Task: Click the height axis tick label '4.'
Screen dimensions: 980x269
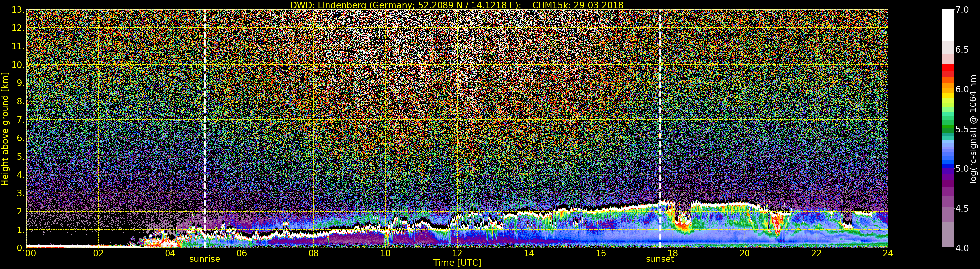Action: coord(21,175)
